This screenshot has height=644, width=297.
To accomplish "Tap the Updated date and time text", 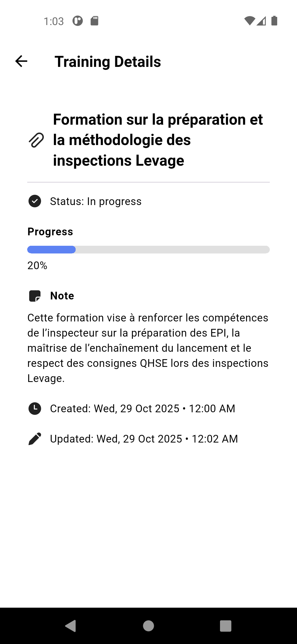I will point(144,439).
